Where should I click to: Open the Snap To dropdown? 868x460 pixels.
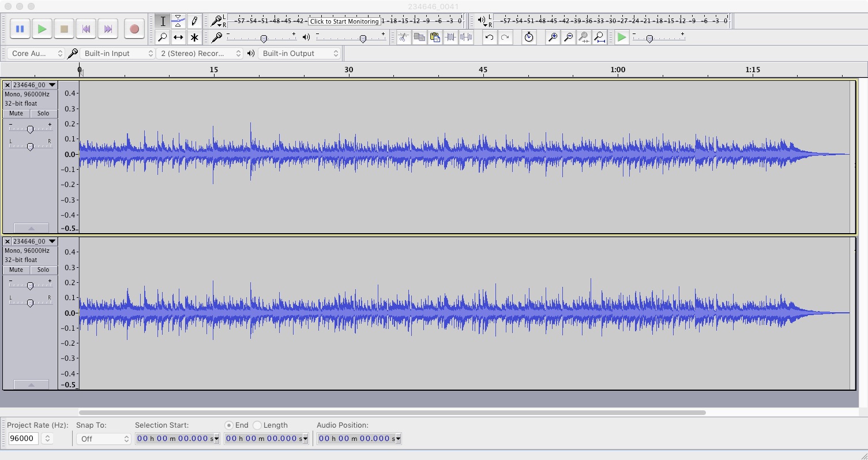[x=103, y=438]
